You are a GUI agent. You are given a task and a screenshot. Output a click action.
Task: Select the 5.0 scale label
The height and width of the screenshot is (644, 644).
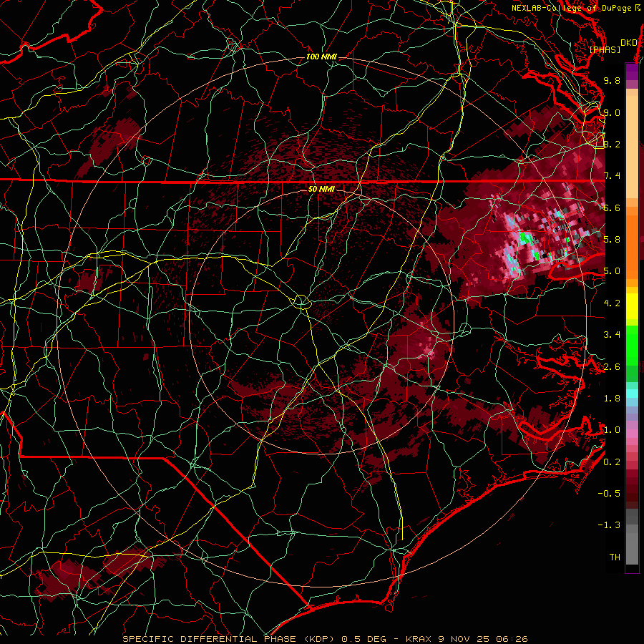[x=612, y=271]
